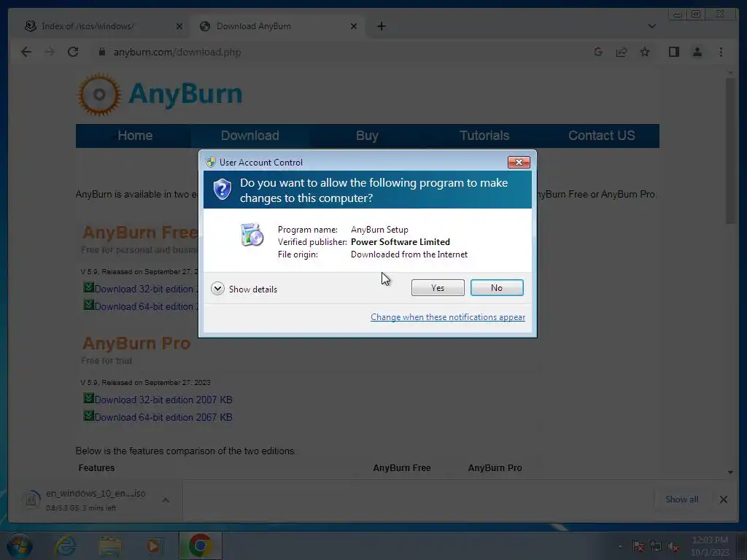The image size is (747, 560).
Task: Toggle Chrome side panel icon
Action: tap(673, 52)
